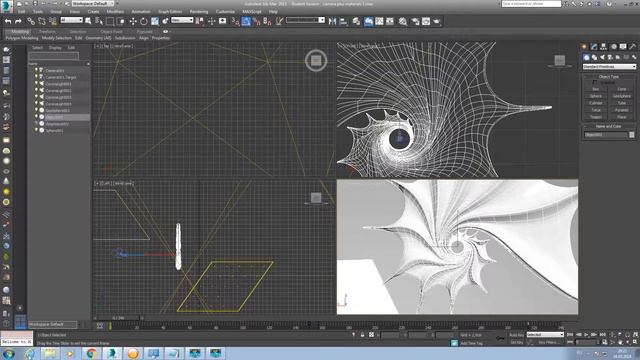
Task: Click the Play Animation button
Action: tap(586, 335)
